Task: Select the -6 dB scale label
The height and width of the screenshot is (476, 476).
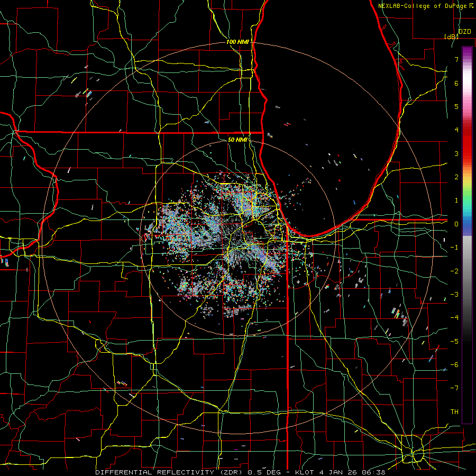Action: [454, 365]
